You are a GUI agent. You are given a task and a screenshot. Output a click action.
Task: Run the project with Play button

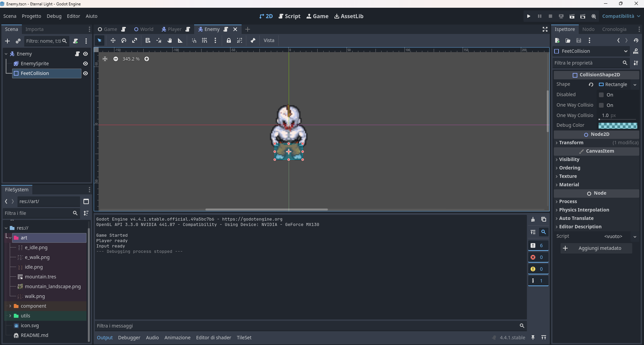pyautogui.click(x=529, y=16)
